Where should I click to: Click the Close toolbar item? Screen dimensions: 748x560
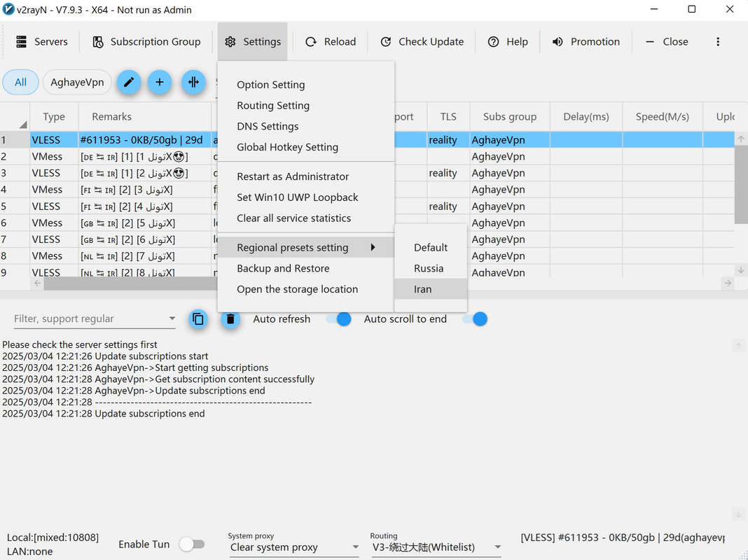[x=667, y=42]
